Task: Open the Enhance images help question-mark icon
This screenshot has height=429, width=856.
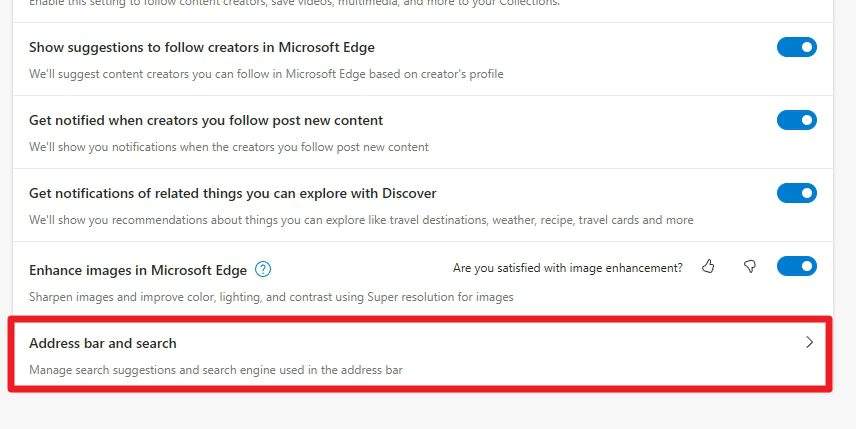Action: pyautogui.click(x=263, y=269)
